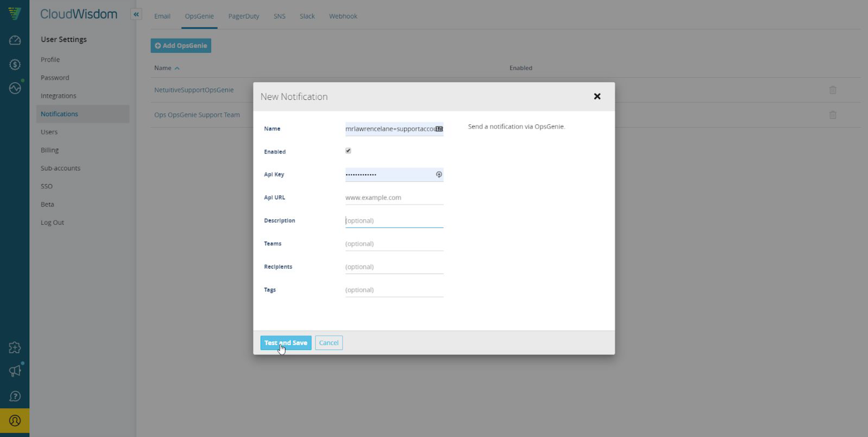Open Ops OpsGenie Support Team link
Screen dimensions: 868x437
(x=197, y=115)
